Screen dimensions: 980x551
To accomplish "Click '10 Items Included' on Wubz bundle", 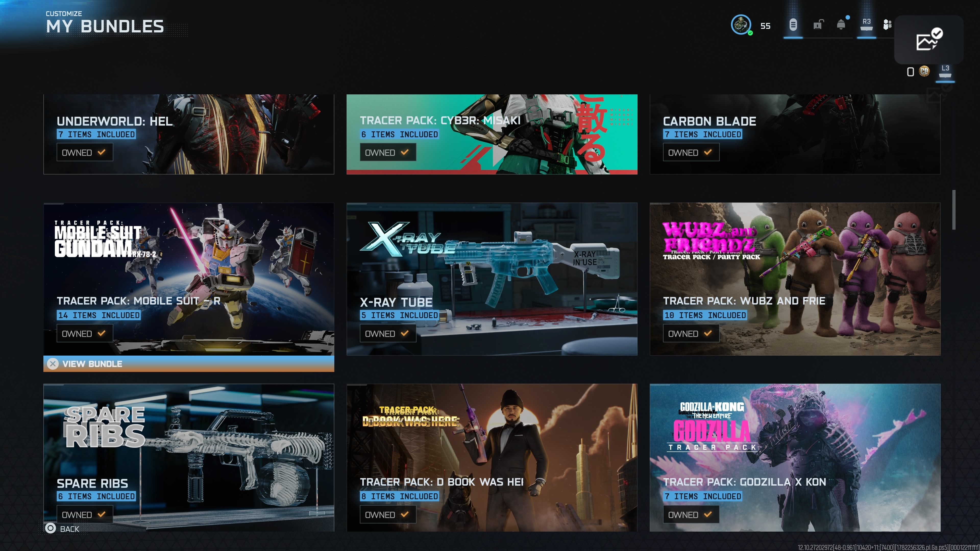I will tap(705, 315).
